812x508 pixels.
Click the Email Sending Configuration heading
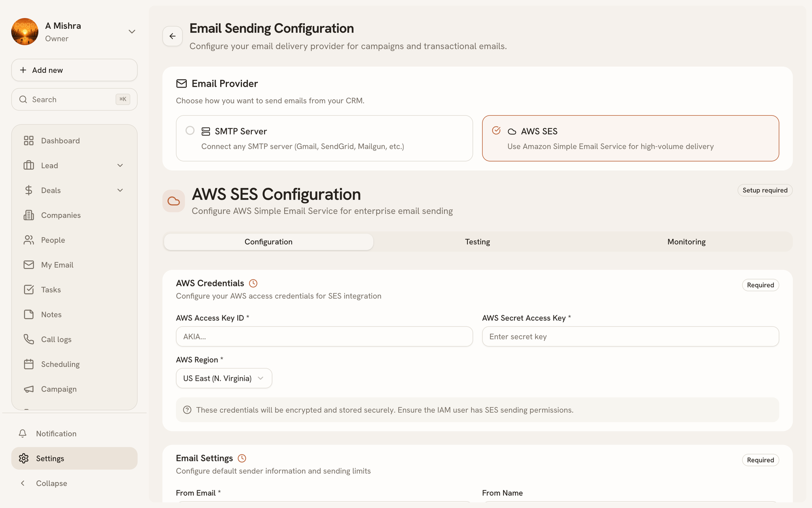[x=272, y=28]
